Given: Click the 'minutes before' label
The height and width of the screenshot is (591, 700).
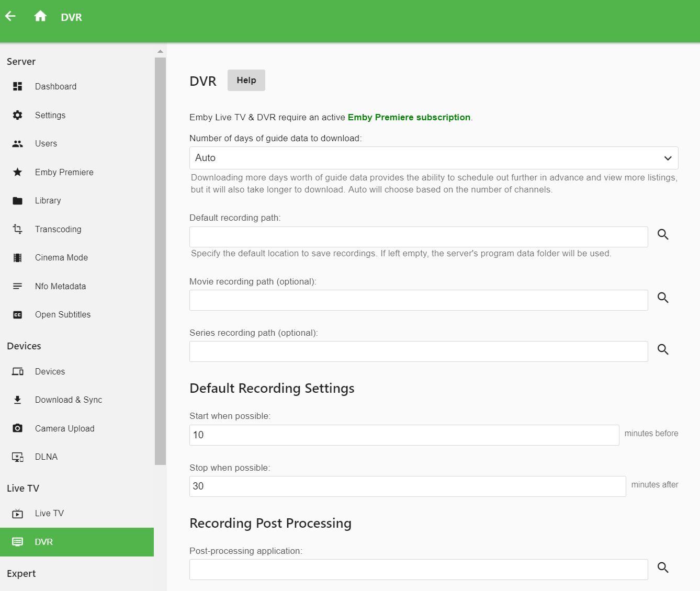Looking at the screenshot, I should point(651,433).
